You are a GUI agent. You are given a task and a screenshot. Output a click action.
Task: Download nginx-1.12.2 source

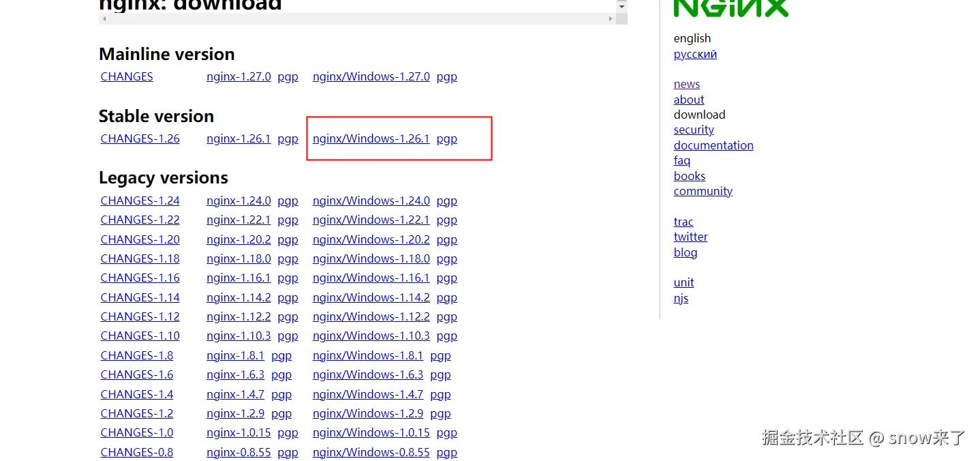(x=239, y=316)
